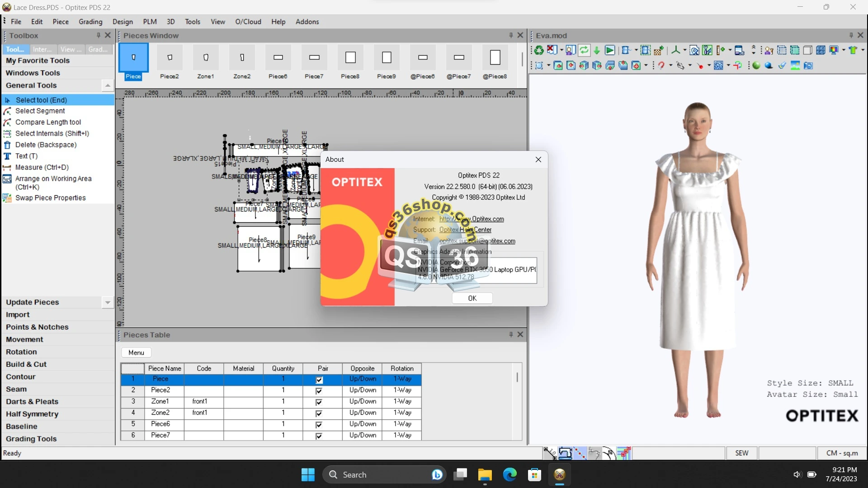Click the green Simulate play icon in Eva.mod toolbar
868x488 pixels.
pyautogui.click(x=609, y=50)
